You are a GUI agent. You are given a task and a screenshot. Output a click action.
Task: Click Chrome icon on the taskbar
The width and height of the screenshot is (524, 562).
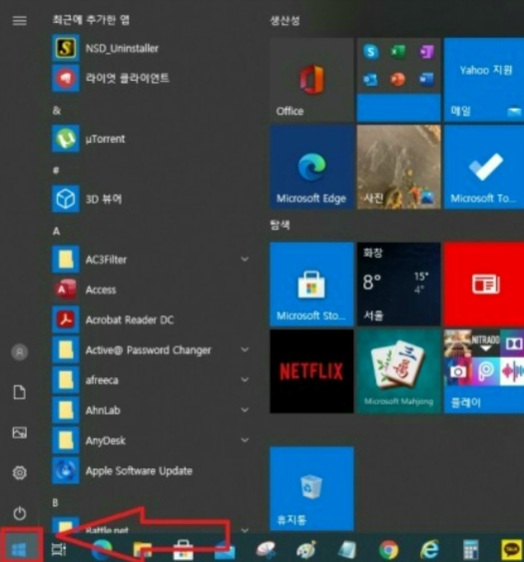pyautogui.click(x=389, y=549)
